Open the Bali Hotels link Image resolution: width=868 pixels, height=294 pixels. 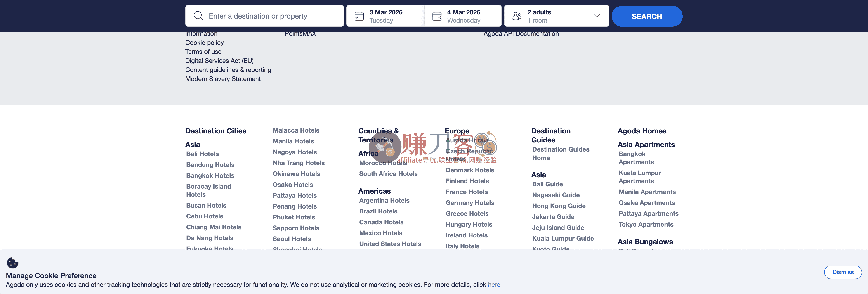[202, 154]
